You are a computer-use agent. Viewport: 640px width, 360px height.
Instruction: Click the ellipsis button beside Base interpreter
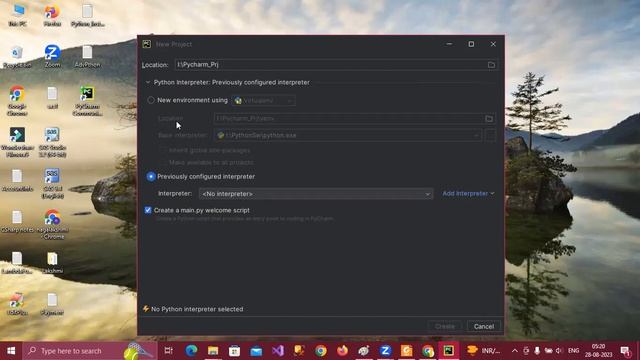coord(490,135)
